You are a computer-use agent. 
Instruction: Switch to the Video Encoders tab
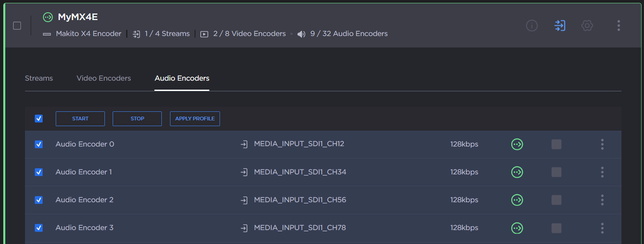click(104, 78)
